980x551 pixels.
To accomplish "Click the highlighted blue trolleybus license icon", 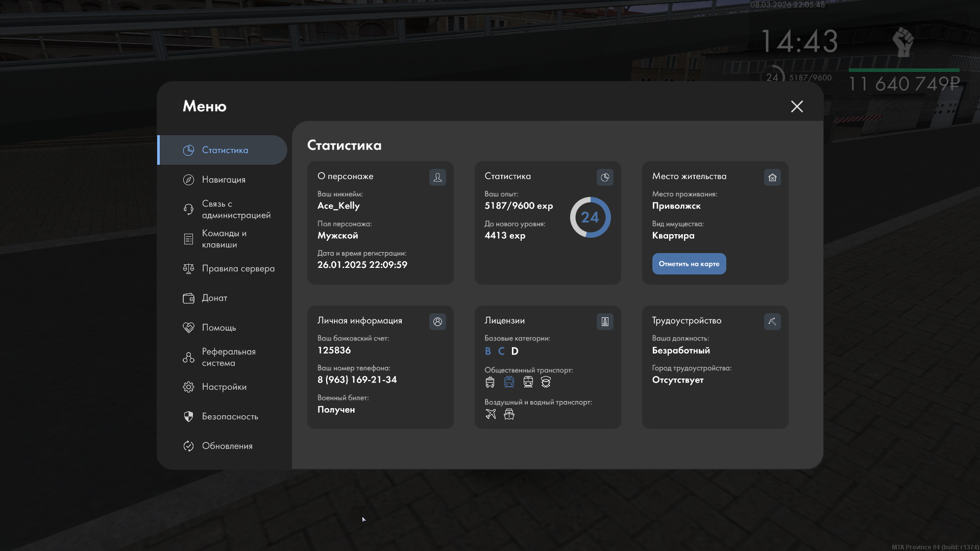I will (509, 382).
